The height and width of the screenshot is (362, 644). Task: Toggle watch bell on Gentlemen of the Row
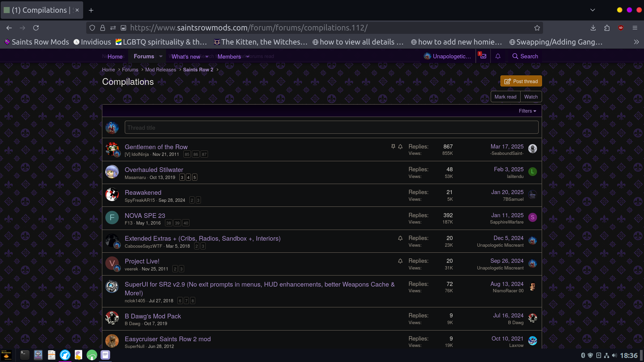[x=400, y=147]
